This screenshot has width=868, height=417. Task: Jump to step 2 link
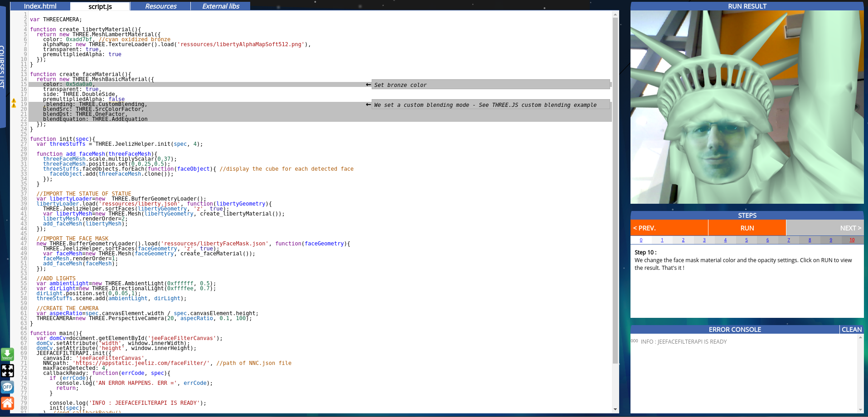click(x=683, y=240)
